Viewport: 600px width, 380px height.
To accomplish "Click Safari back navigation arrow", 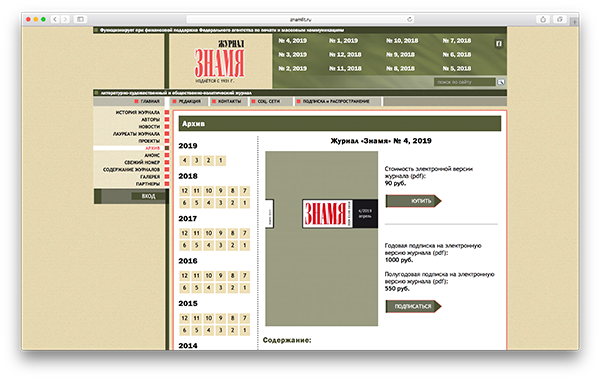I will click(55, 19).
